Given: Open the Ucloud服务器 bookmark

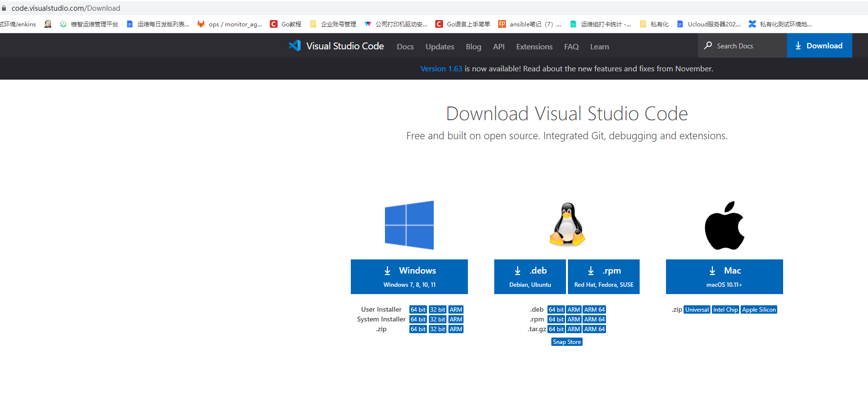Looking at the screenshot, I should [709, 24].
